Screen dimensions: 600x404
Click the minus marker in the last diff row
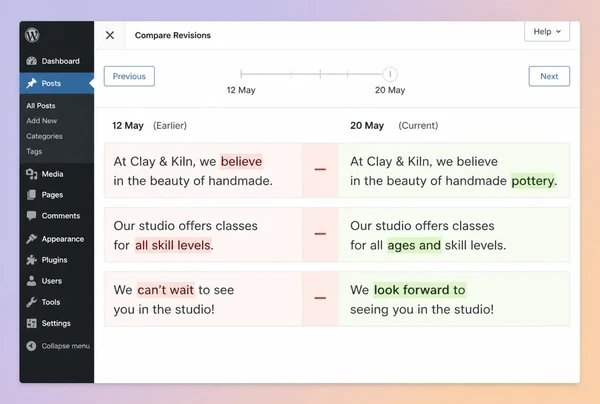320,298
